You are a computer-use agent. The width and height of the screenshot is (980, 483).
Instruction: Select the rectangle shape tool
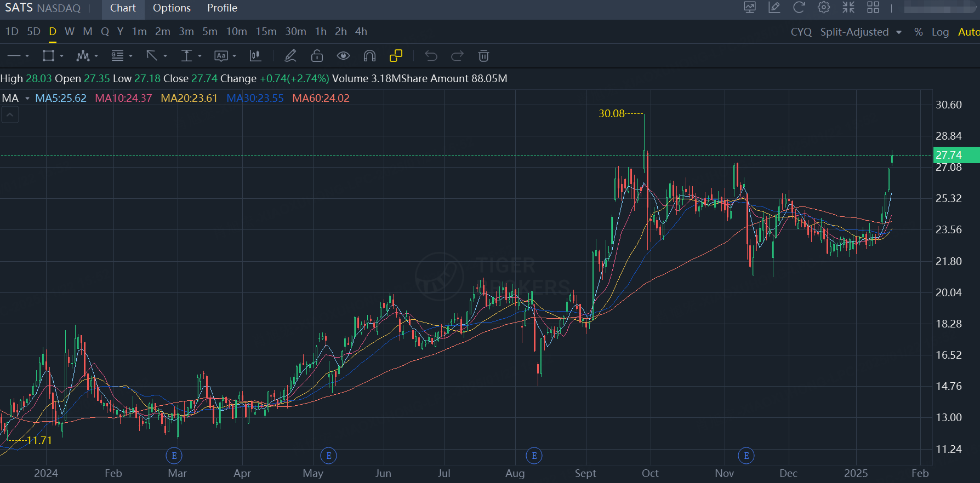(48, 56)
